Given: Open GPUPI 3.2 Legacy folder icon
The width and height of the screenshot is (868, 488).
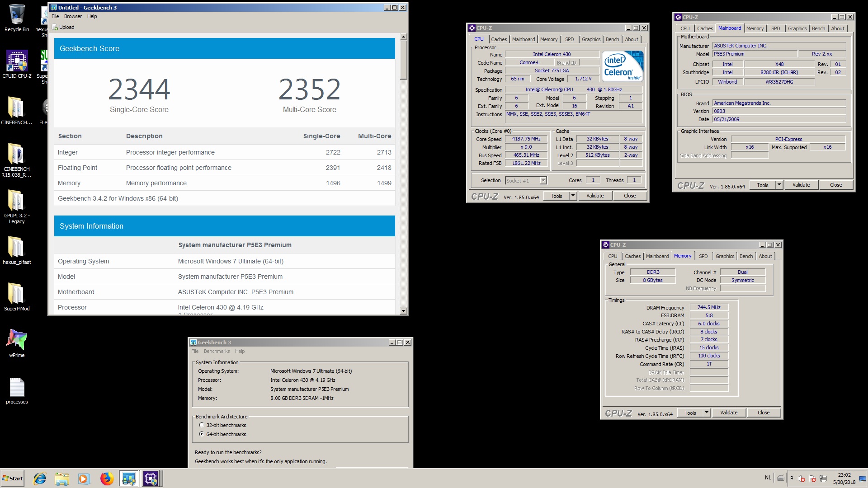Looking at the screenshot, I should (x=17, y=206).
